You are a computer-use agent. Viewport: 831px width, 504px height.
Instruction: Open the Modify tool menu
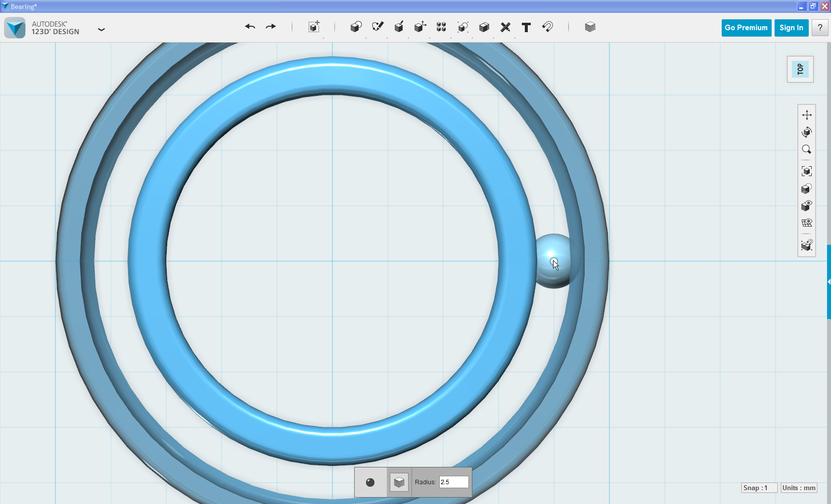420,27
